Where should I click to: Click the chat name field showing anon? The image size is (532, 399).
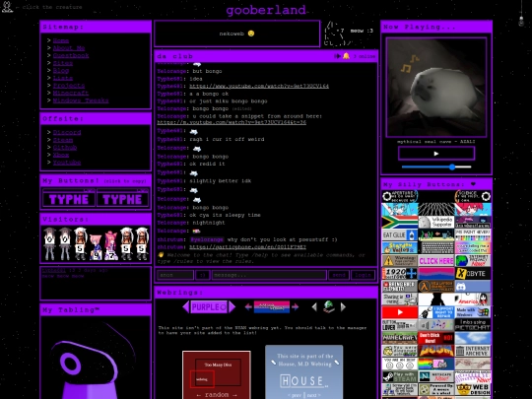(175, 275)
